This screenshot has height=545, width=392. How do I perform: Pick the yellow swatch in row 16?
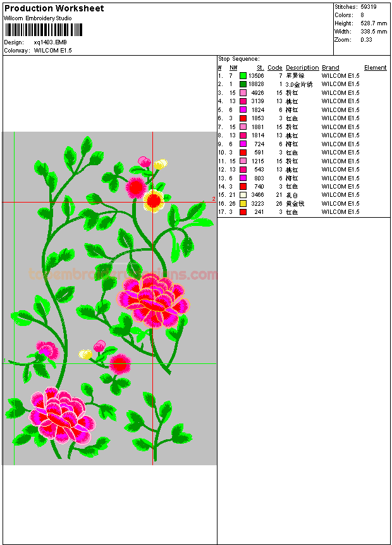[x=243, y=204]
